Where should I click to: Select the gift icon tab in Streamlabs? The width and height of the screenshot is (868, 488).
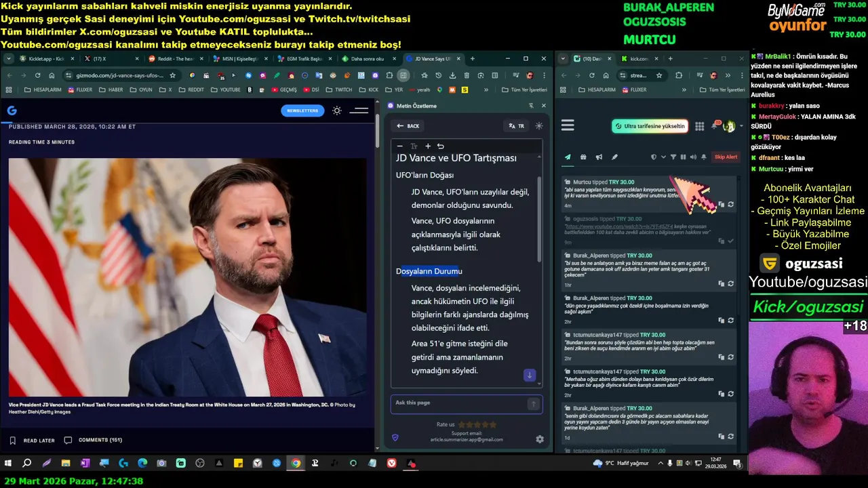point(583,157)
